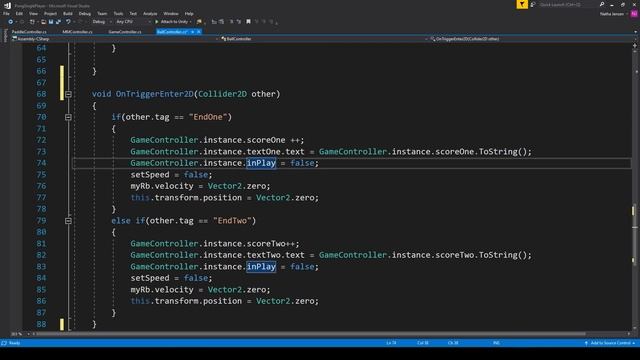Open the Project menu

[x=50, y=13]
